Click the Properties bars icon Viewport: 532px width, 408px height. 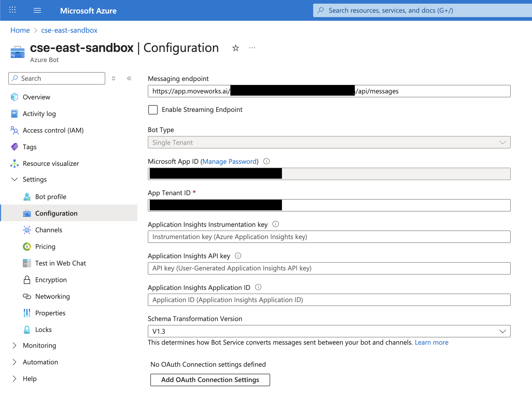tap(27, 313)
